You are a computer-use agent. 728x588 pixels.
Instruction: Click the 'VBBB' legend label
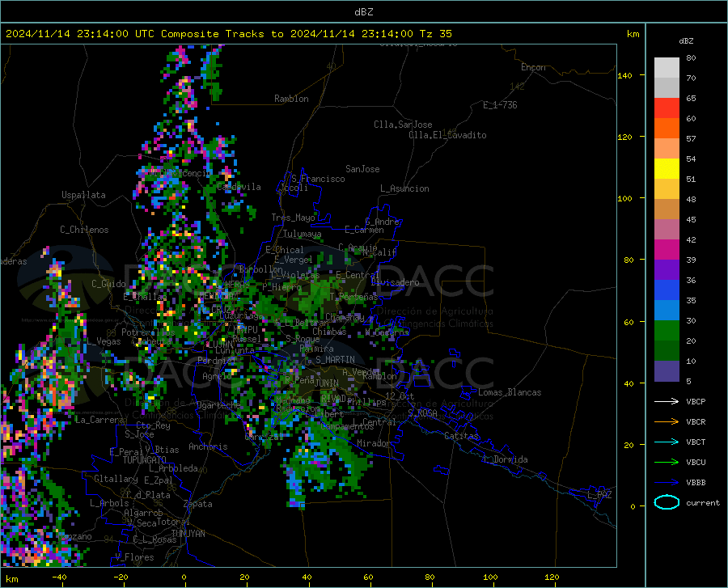click(x=696, y=483)
